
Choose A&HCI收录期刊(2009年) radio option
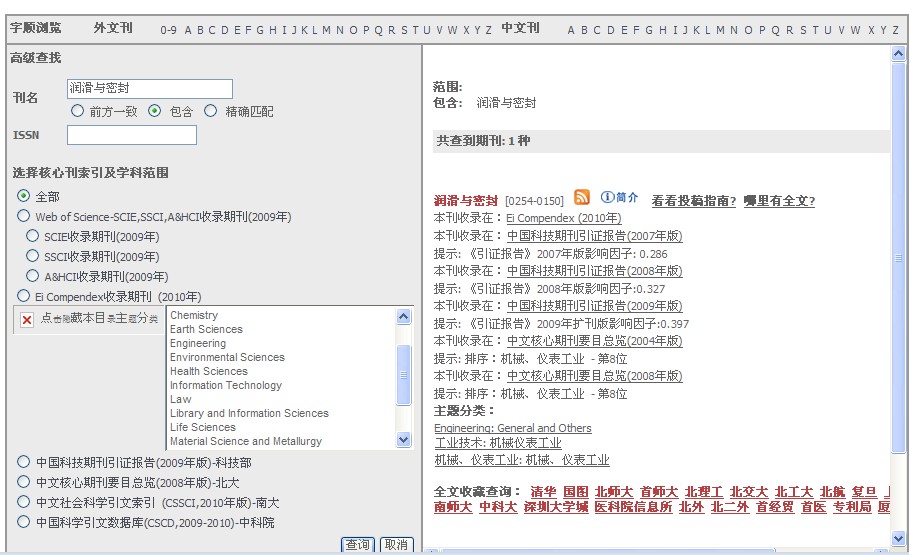32,275
